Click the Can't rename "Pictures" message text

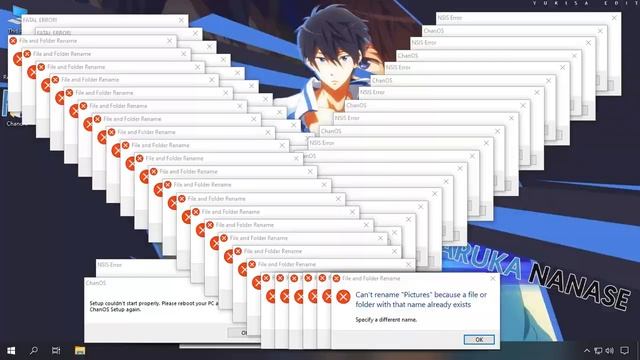coord(421,300)
